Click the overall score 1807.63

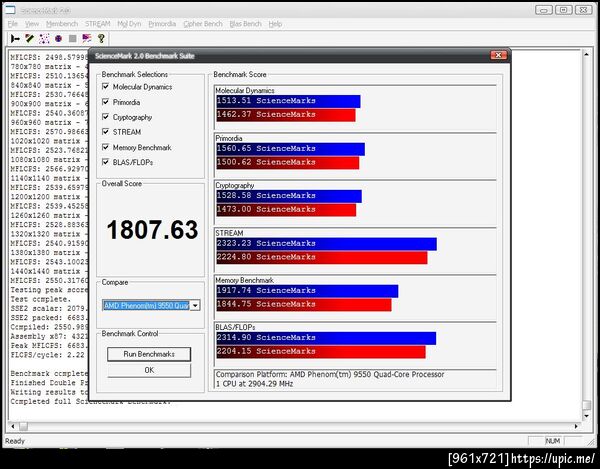tap(152, 230)
